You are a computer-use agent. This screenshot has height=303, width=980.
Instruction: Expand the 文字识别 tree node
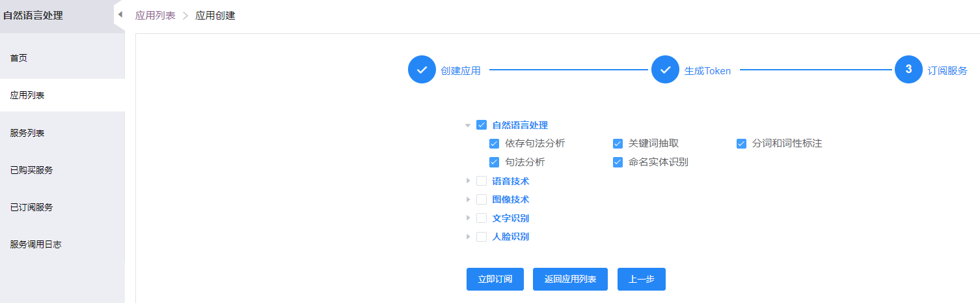click(468, 218)
